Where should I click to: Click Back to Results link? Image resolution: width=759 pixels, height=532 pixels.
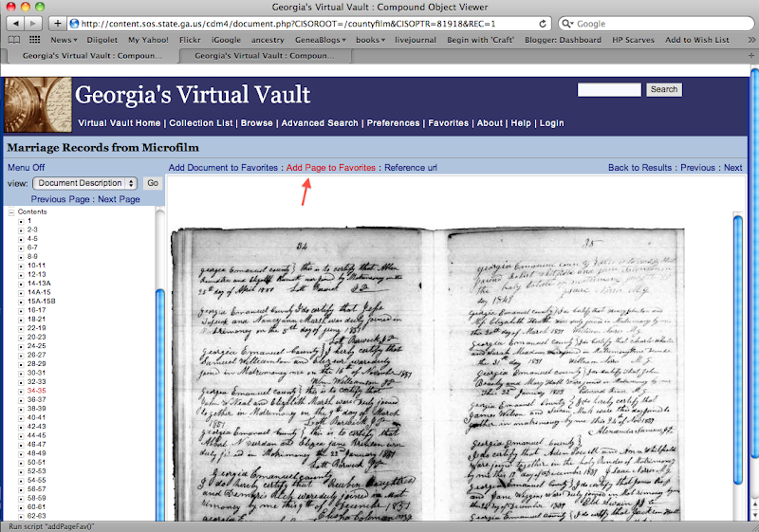click(639, 167)
